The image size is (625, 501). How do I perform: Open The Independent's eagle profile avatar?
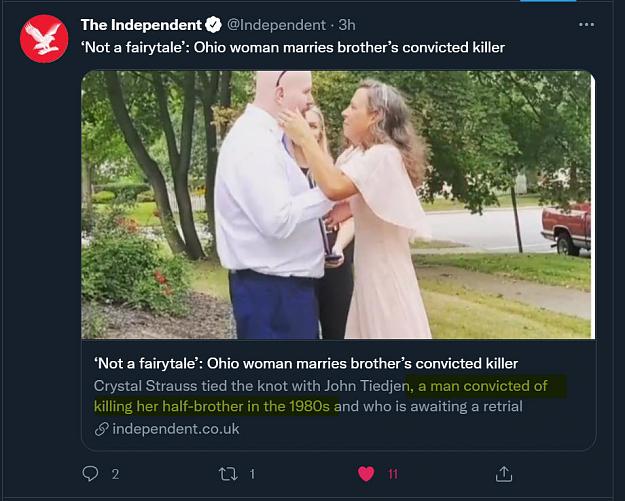coord(44,39)
